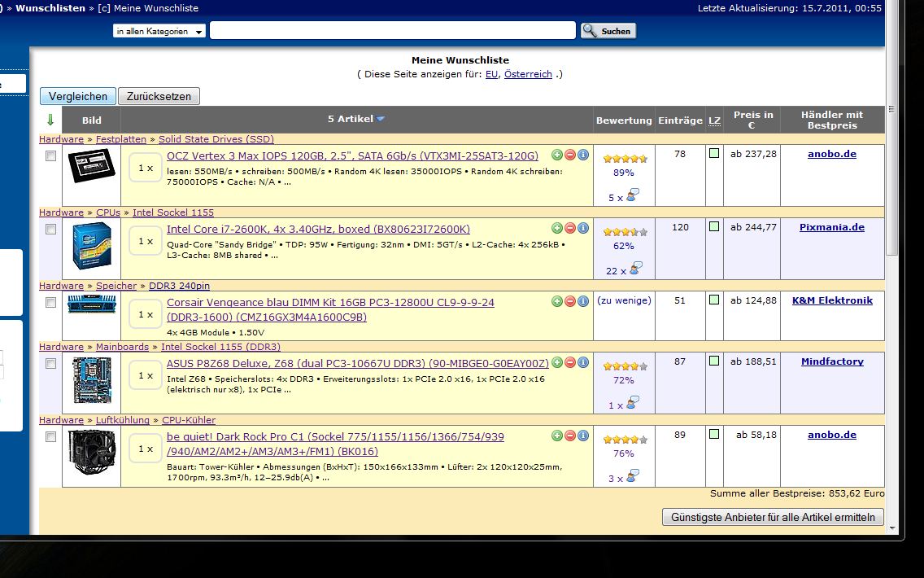924x578 pixels.
Task: Click green plus icon for Intel Core i7-2600K
Action: [557, 228]
